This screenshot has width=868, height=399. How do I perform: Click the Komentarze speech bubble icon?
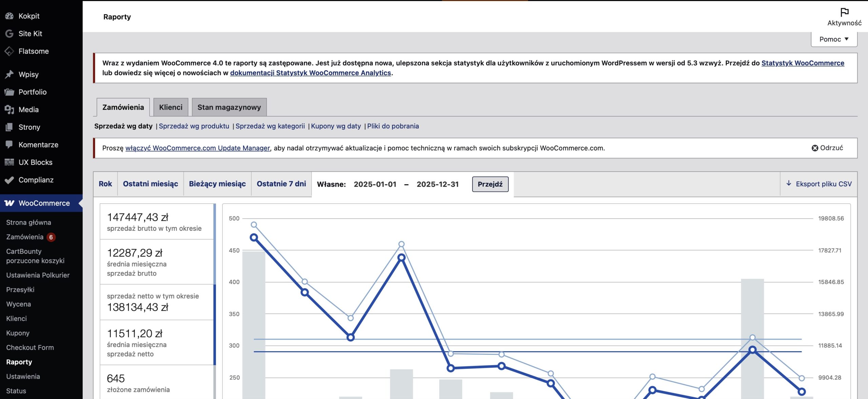click(9, 145)
